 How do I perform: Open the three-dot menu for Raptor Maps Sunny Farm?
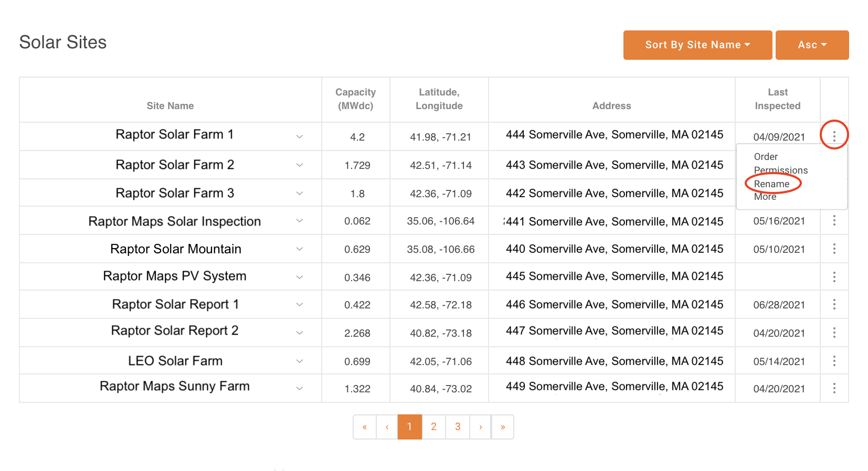(x=834, y=389)
